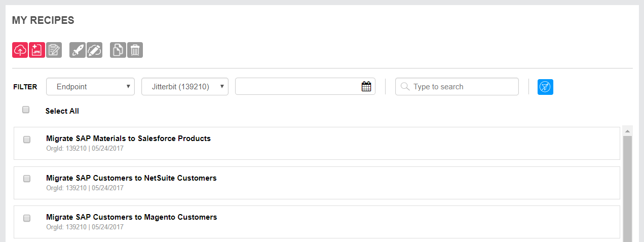Screen dimensions: 644x242
Task: Expand the Jitterbit (139210) organization dropdown
Action: (x=185, y=87)
